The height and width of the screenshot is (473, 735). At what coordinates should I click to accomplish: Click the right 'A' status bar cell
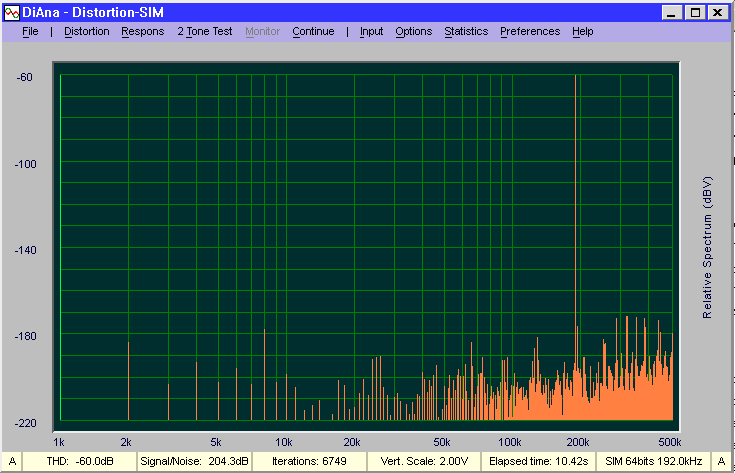(x=721, y=461)
